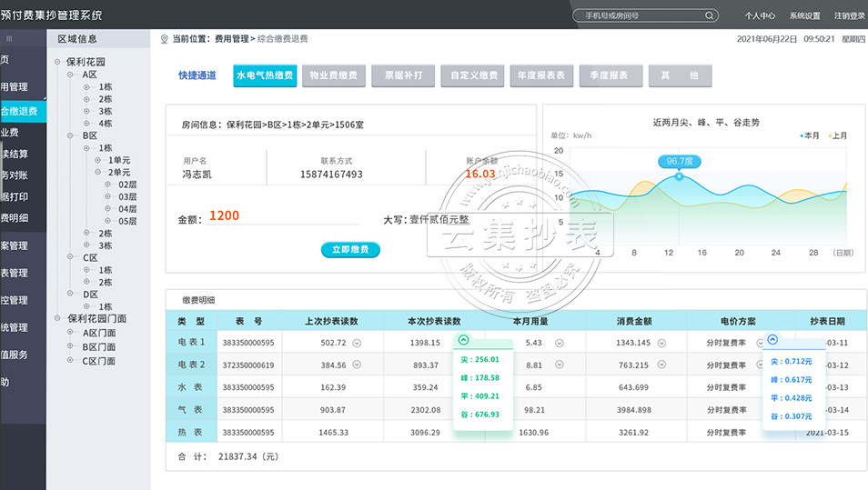This screenshot has height=490, width=868.
Task: Expand 电表2 消费金额 arrow icon
Action: 663,365
